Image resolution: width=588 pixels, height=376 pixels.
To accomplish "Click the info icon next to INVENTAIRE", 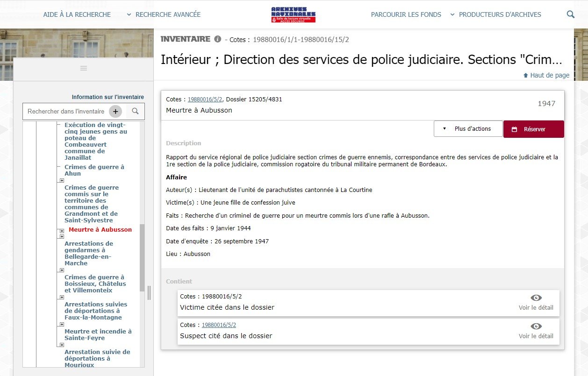I will click(217, 39).
